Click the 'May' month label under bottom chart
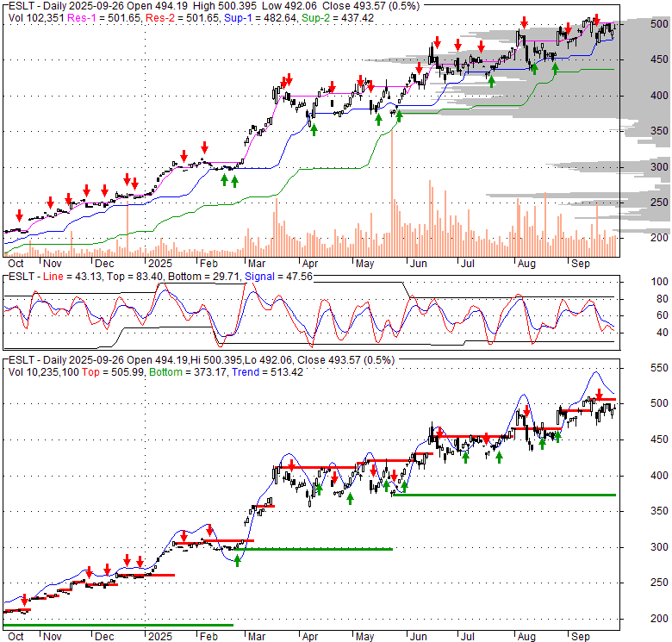Image resolution: width=672 pixels, height=642 pixels. 364,637
